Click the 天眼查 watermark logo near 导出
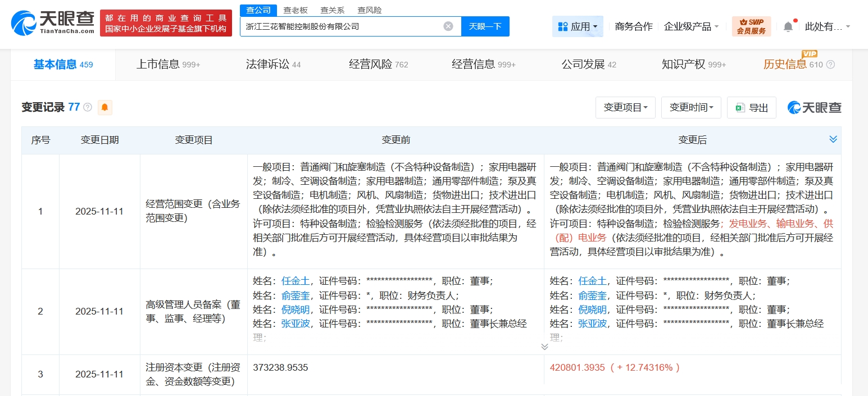This screenshot has height=396, width=868. pyautogui.click(x=814, y=107)
